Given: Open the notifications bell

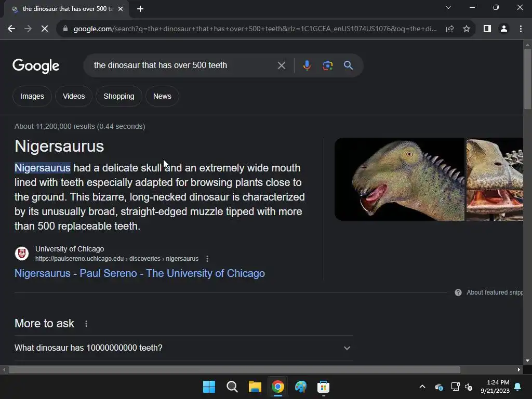Looking at the screenshot, I should point(518,387).
